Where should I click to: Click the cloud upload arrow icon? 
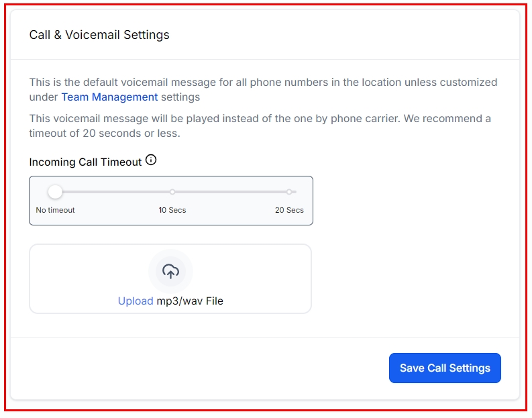pyautogui.click(x=170, y=271)
